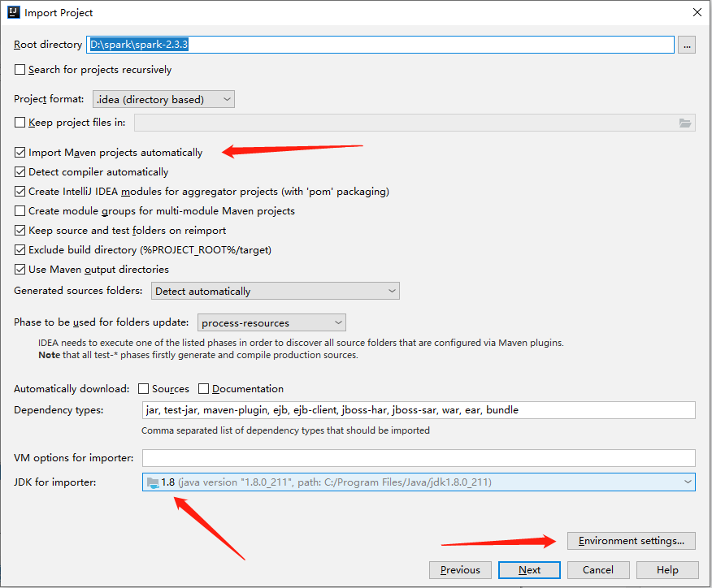Uncheck Use Maven output directories
The height and width of the screenshot is (588, 712).
coord(19,269)
